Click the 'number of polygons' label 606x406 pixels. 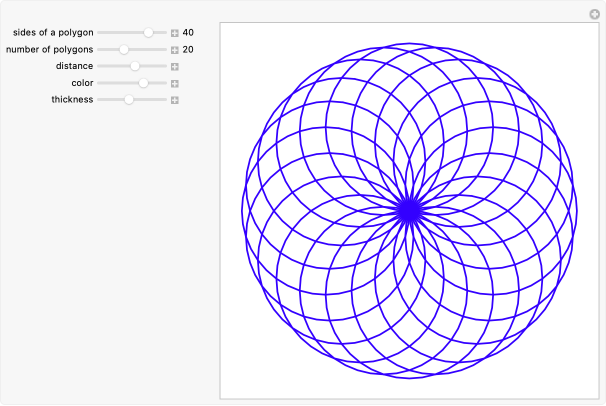[x=50, y=49]
